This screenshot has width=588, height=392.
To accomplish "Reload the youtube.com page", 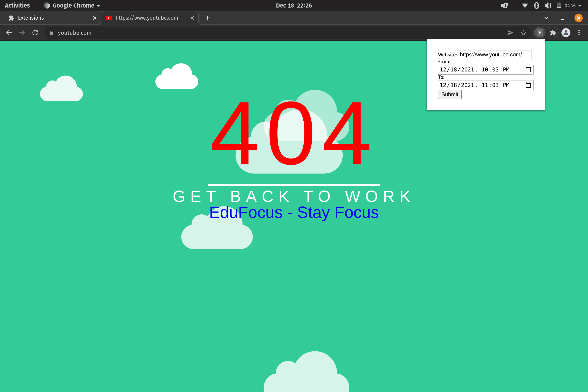I will coord(35,33).
